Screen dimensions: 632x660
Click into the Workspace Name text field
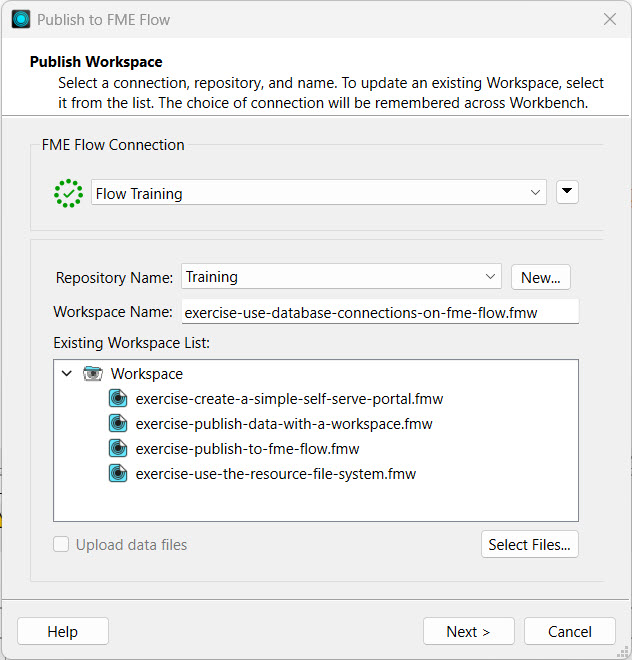coord(380,312)
